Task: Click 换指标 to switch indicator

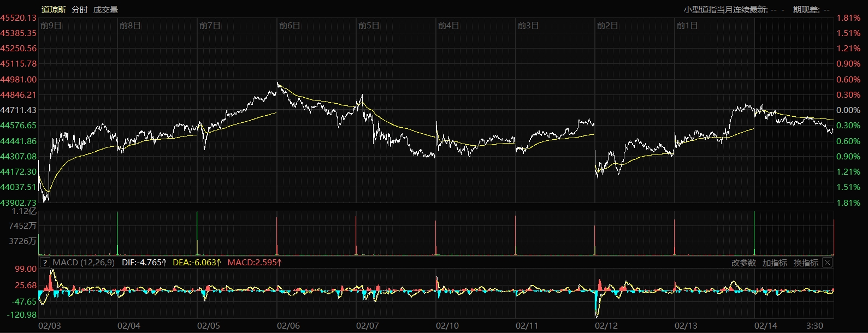Action: tap(806, 263)
